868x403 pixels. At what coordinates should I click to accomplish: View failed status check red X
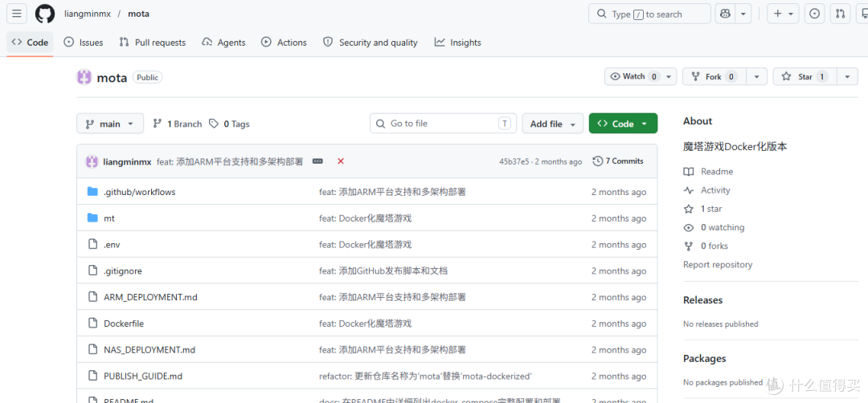pos(341,161)
